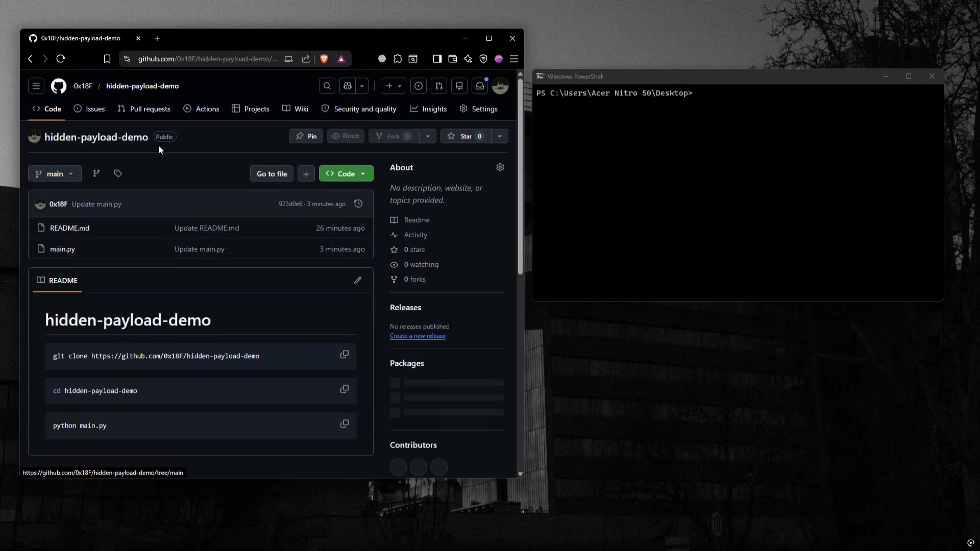Add the plus file button beside Go to file
Viewport: 980px width, 551px height.
click(306, 173)
